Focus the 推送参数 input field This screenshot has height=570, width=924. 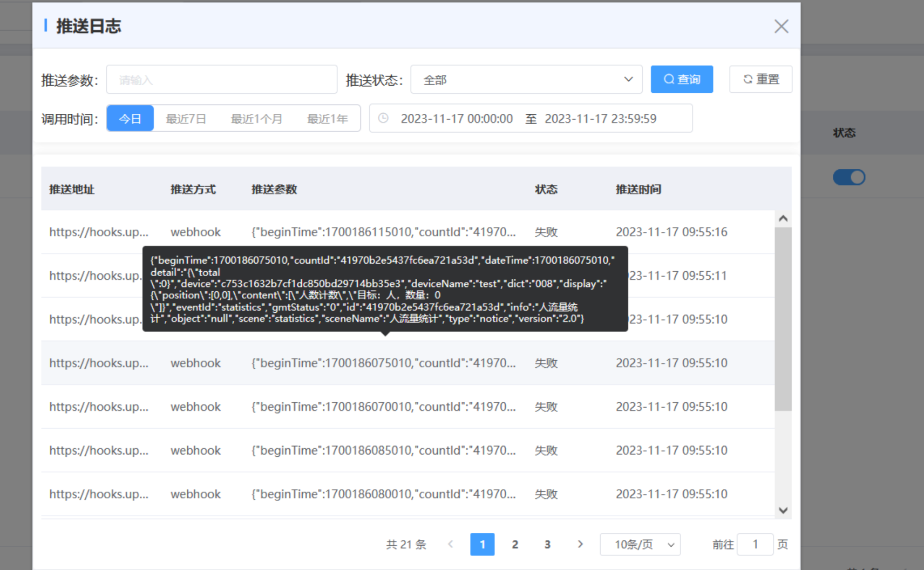click(x=221, y=80)
